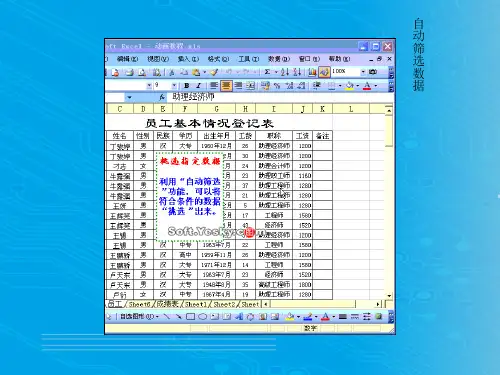The image size is (500, 375).
Task: Select the Line tool in drawing toolbar
Action: (167, 316)
